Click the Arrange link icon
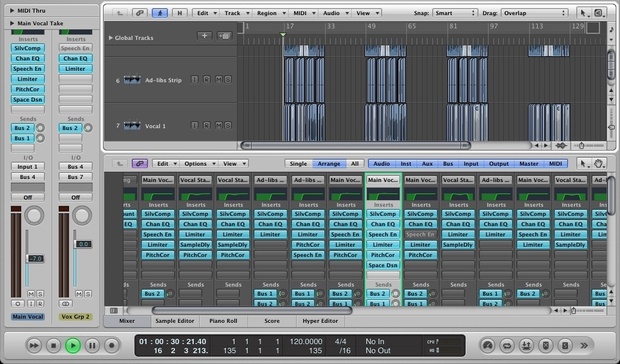Viewport: 620px width, 364px height. [139, 13]
